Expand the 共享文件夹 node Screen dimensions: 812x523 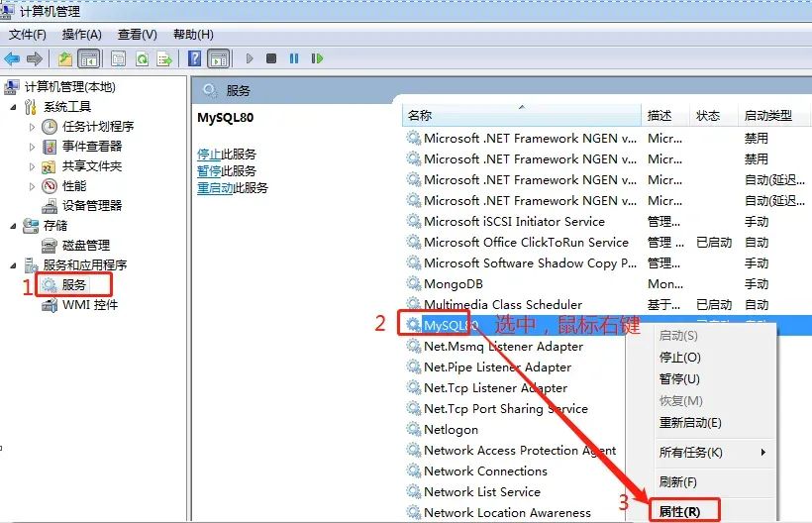pyautogui.click(x=32, y=166)
